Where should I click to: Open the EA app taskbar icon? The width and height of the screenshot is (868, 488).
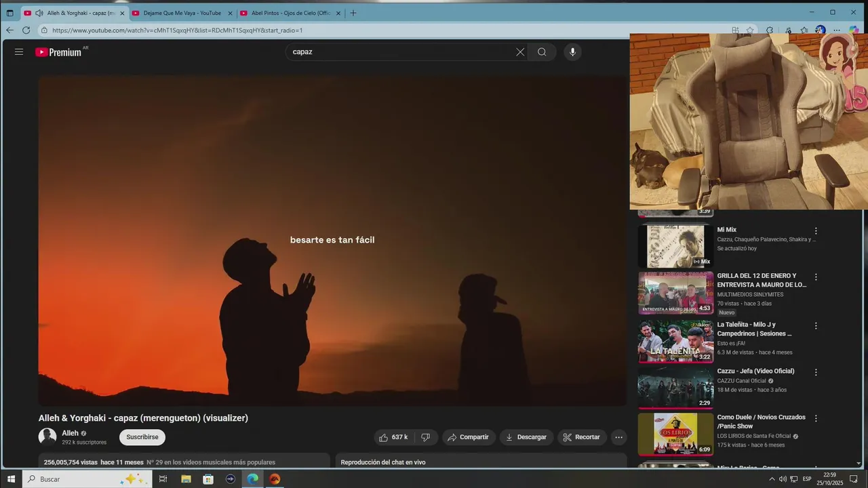coord(275,479)
